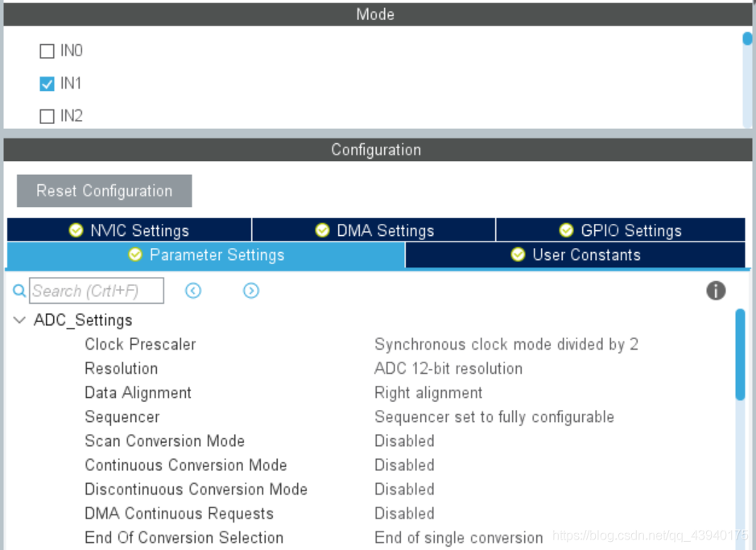
Task: Click the parameter list scrollbar thumb
Action: pyautogui.click(x=740, y=355)
